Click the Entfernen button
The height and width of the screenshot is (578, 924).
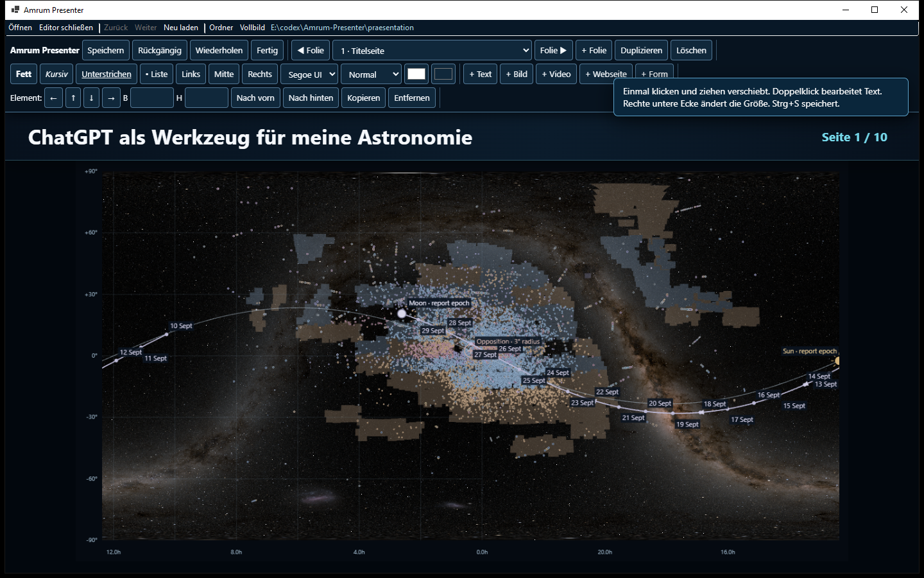pyautogui.click(x=412, y=98)
